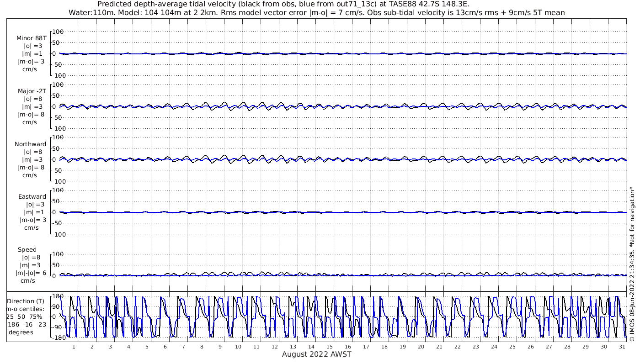
Task: Click day 13 on the date axis
Action: (293, 347)
